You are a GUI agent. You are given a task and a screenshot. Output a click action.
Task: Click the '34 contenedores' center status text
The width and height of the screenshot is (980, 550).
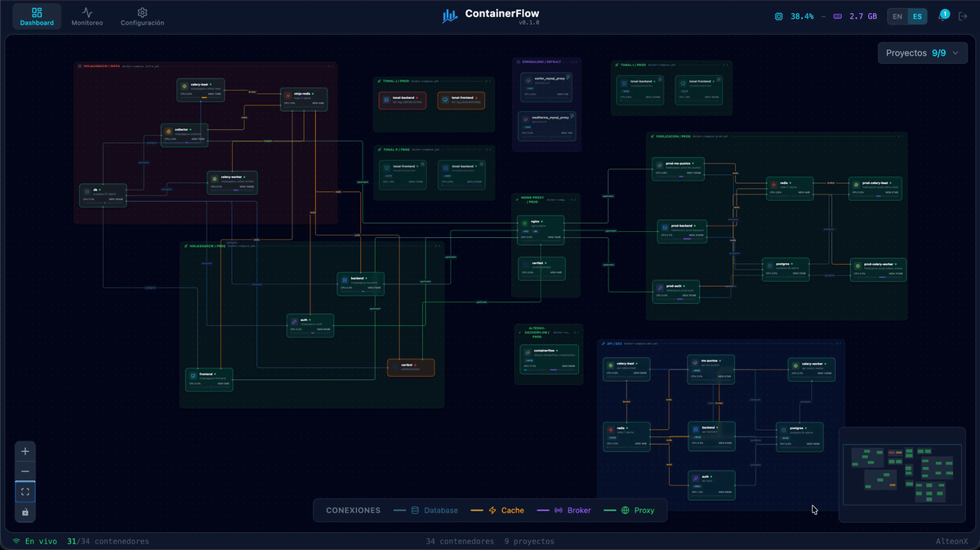[x=460, y=541]
